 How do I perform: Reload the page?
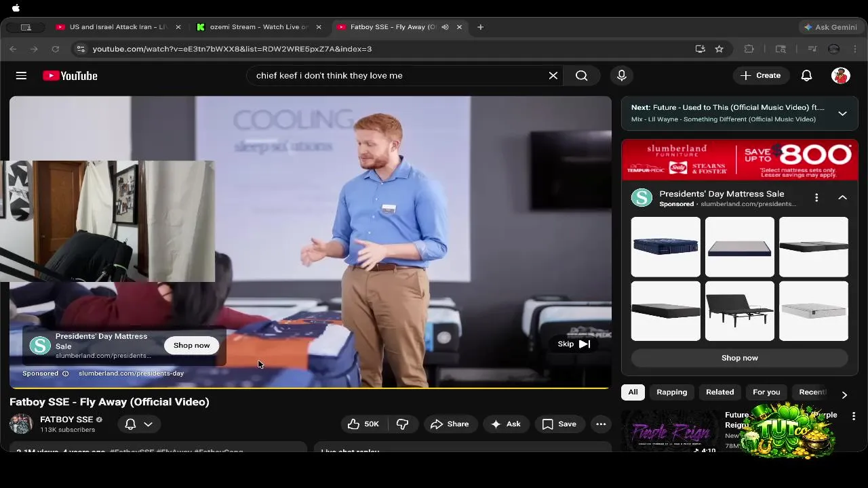click(x=56, y=49)
